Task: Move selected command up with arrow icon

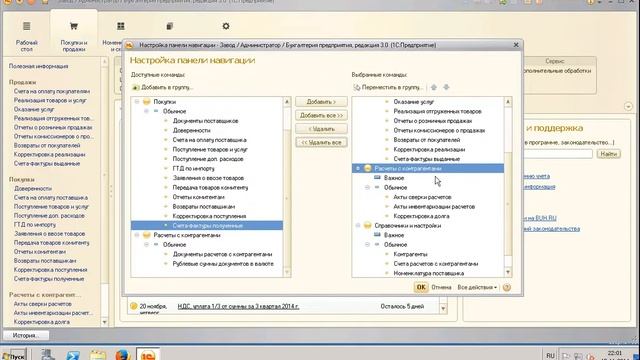Action: [434, 87]
